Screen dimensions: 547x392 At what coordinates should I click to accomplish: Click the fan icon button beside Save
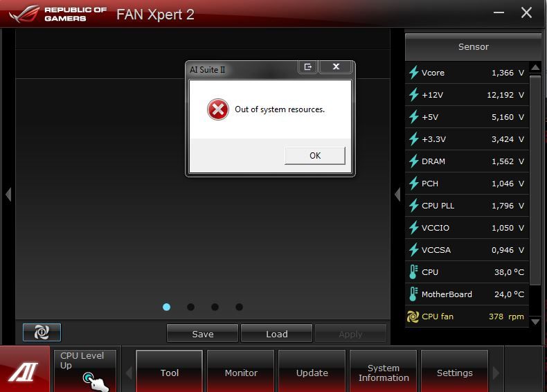42,332
